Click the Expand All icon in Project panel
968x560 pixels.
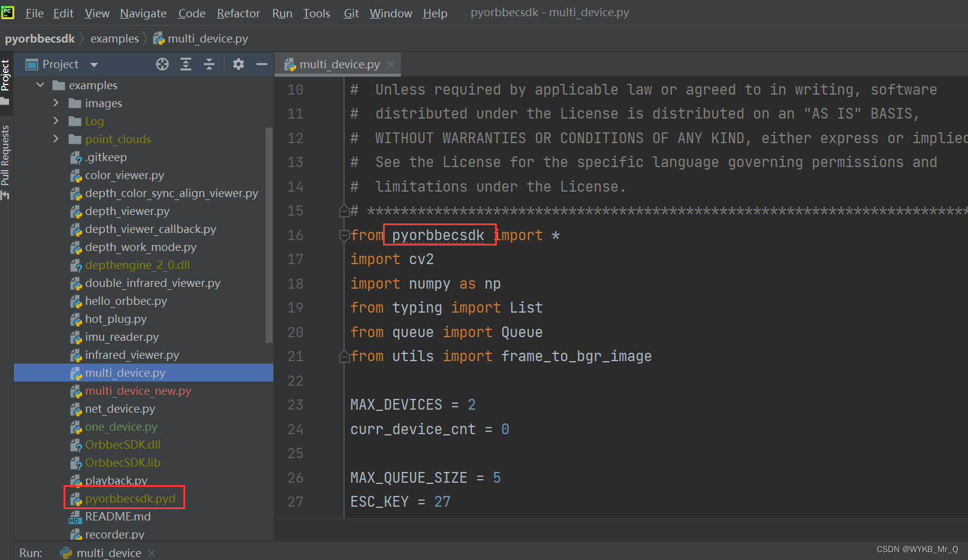pos(186,64)
